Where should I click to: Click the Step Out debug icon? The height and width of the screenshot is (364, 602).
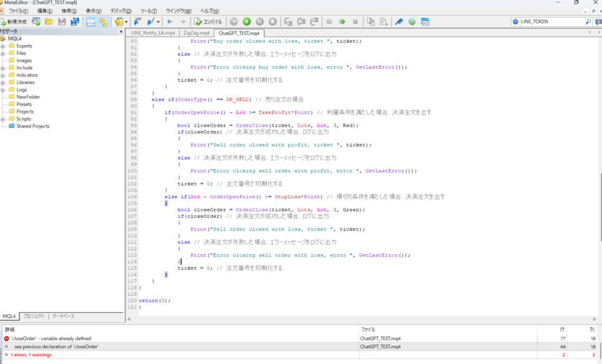tap(314, 22)
